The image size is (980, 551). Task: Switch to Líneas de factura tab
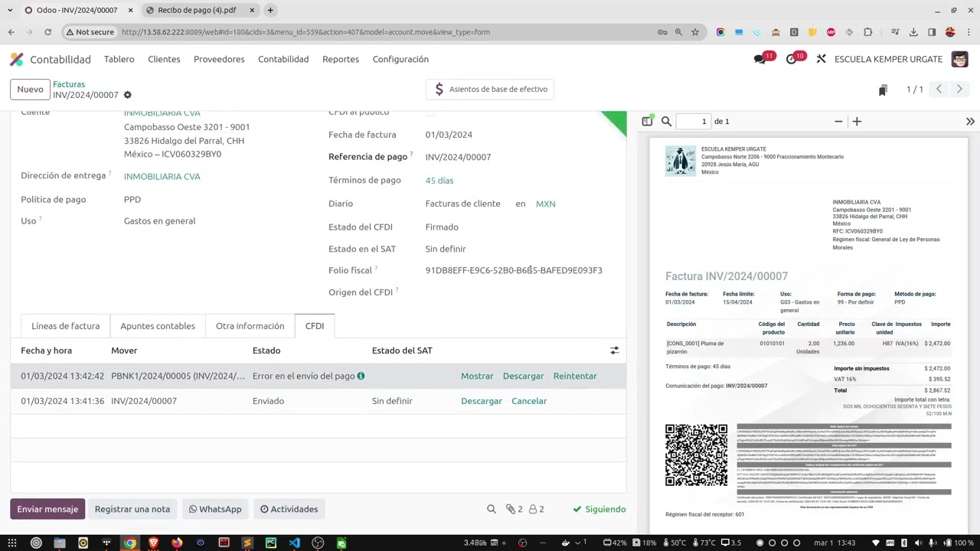65,326
